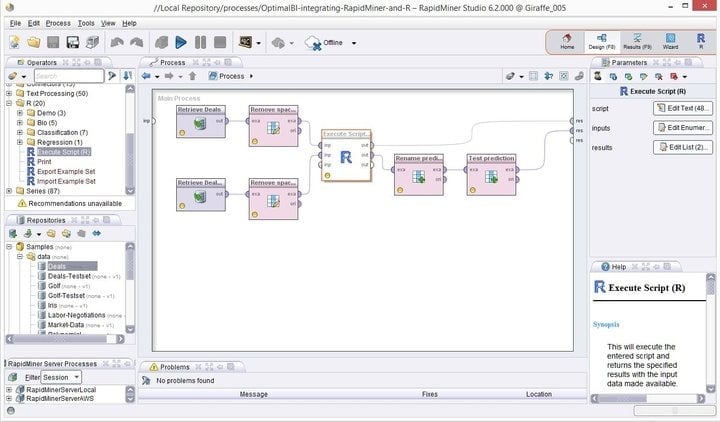Click the repository refresh arrows icon

[x=96, y=234]
